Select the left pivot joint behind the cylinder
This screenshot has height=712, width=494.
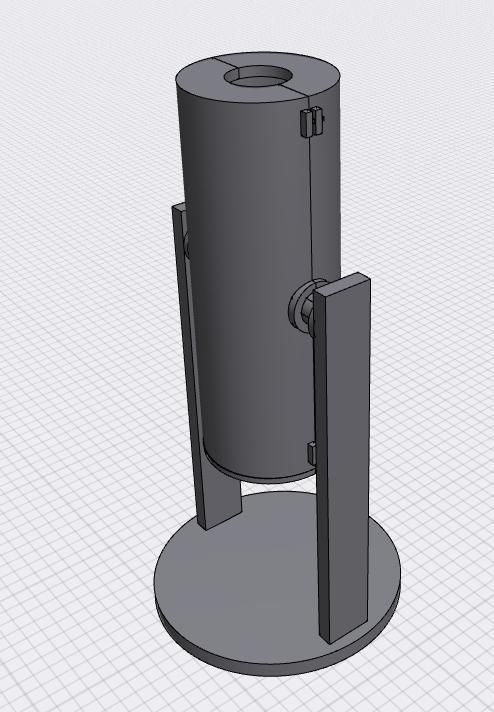click(x=186, y=244)
